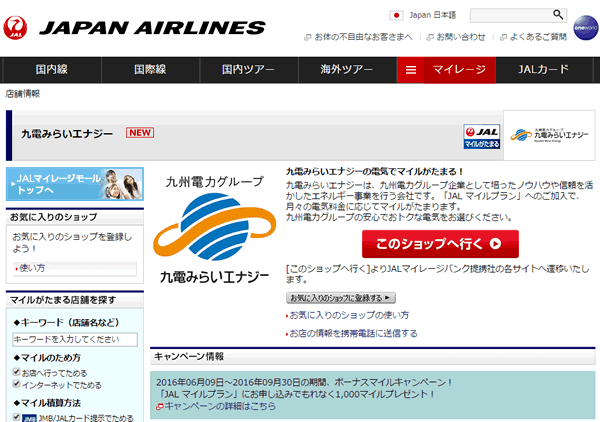Click the JALマイレージモール トップへ banner

75,182
